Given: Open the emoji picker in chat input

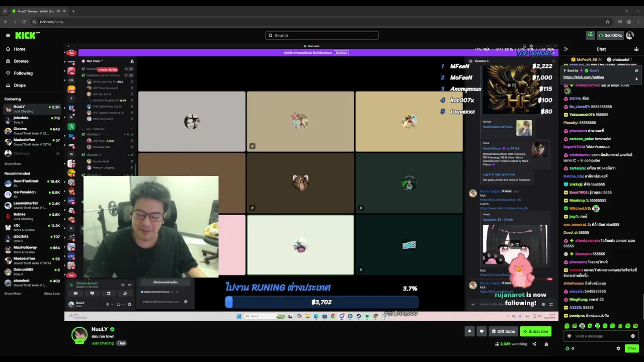Looking at the screenshot, I should (633, 336).
